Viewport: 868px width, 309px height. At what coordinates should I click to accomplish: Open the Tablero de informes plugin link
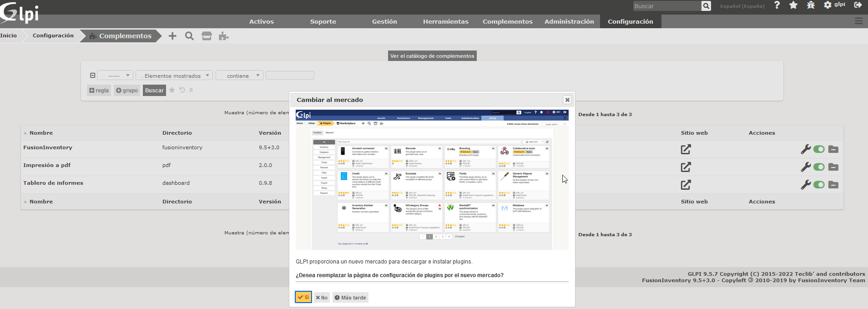point(53,183)
